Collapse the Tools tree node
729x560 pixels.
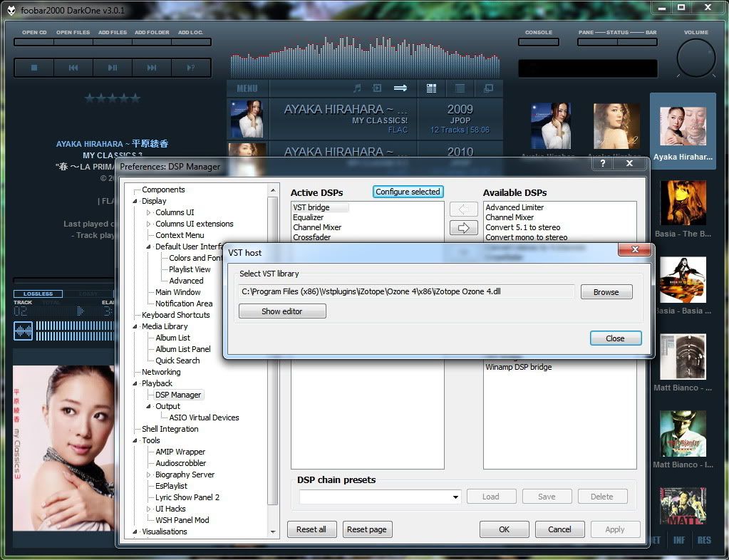point(135,440)
